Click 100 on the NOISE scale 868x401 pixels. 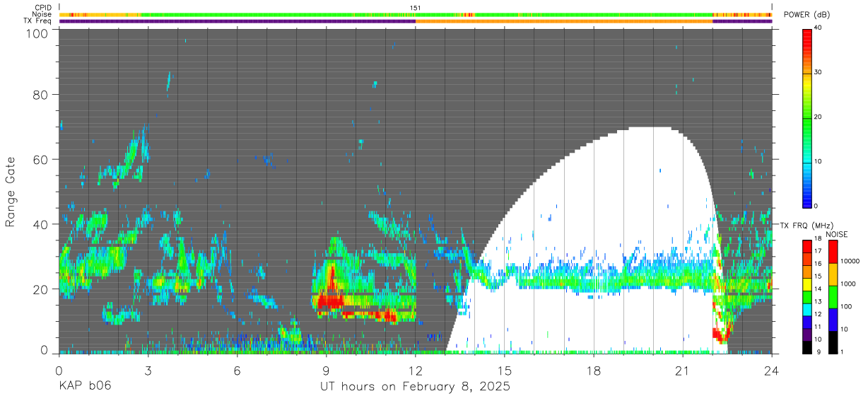pyautogui.click(x=845, y=307)
